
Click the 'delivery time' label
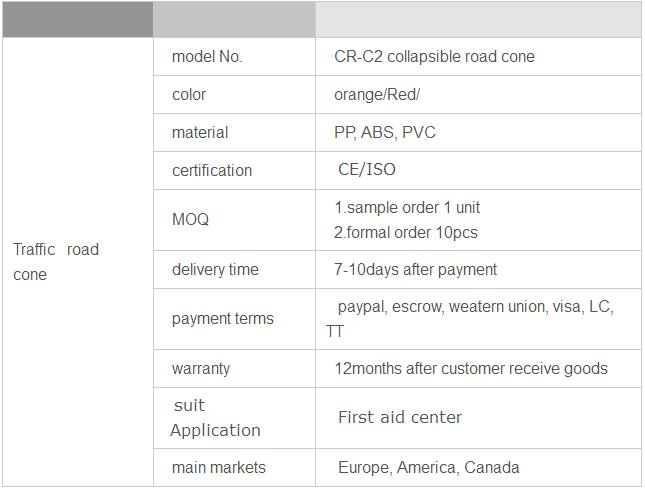pos(215,269)
